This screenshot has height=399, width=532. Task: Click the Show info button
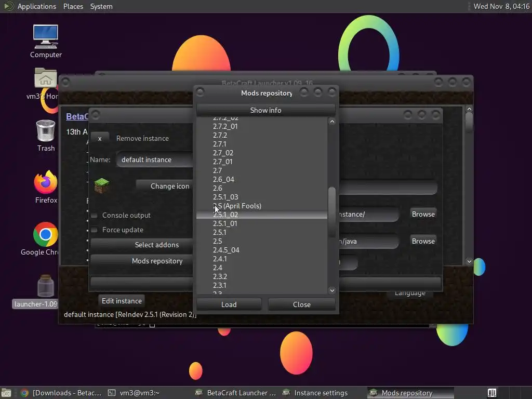tap(265, 110)
